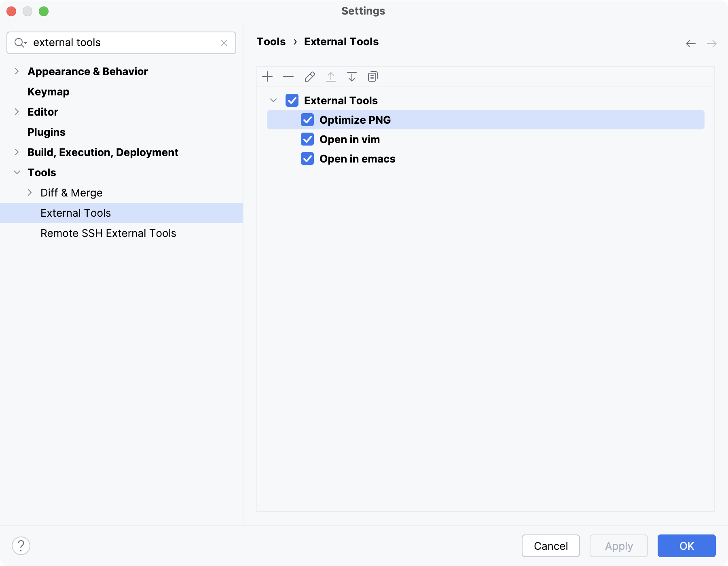The width and height of the screenshot is (728, 566).
Task: Apply the current settings
Action: [x=618, y=546]
